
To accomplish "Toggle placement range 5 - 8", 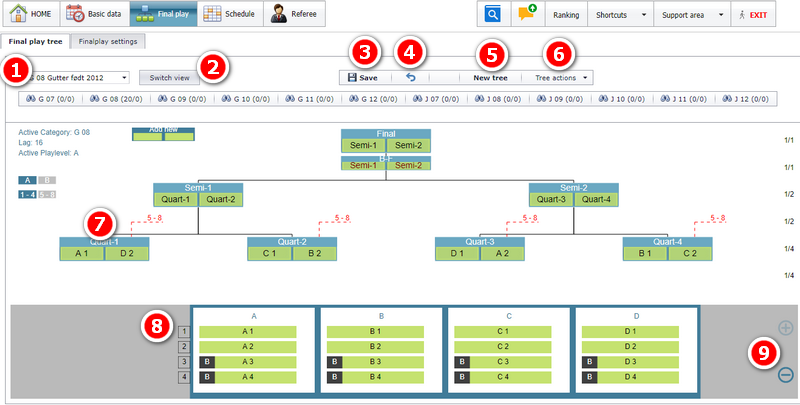I will (47, 194).
